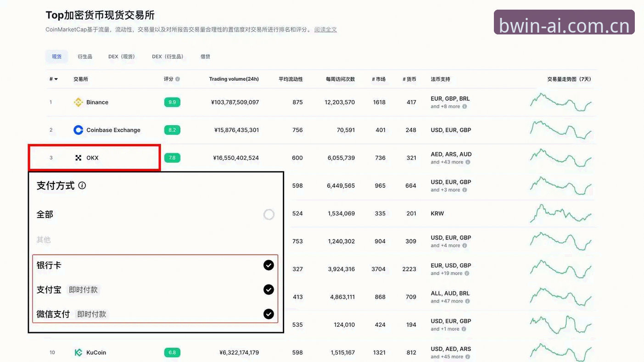This screenshot has width=644, height=362.
Task: Click the 'and +43 more' fiat text
Action: [447, 162]
